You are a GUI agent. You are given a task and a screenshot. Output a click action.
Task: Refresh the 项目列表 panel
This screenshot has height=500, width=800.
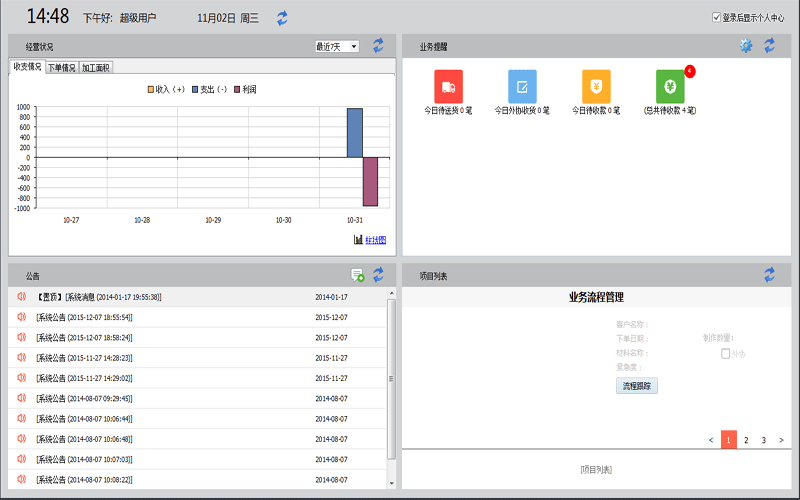(769, 274)
